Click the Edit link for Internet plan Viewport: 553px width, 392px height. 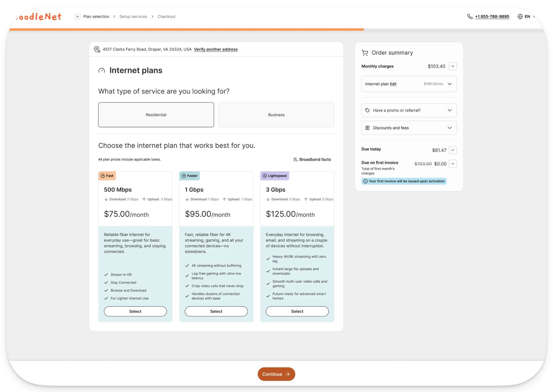point(393,84)
